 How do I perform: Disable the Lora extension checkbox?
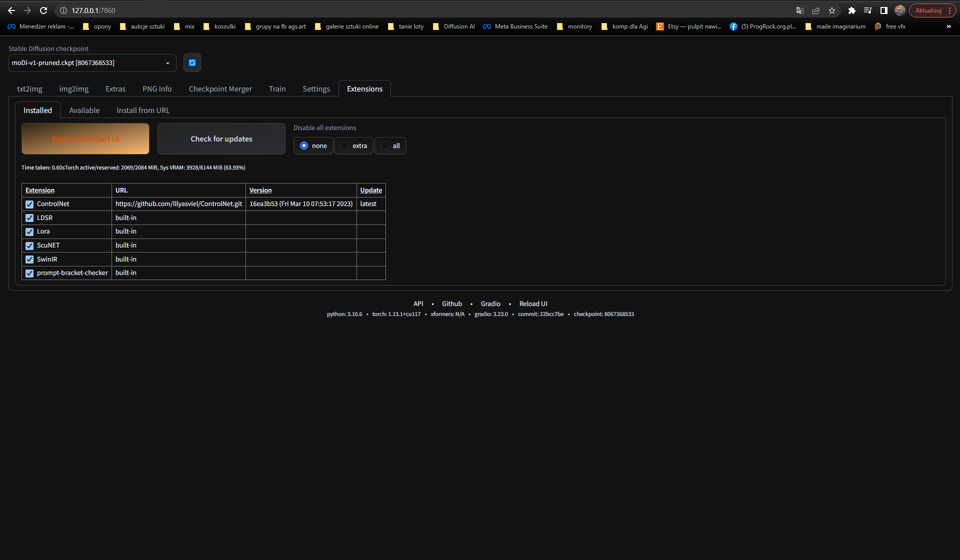coord(29,231)
